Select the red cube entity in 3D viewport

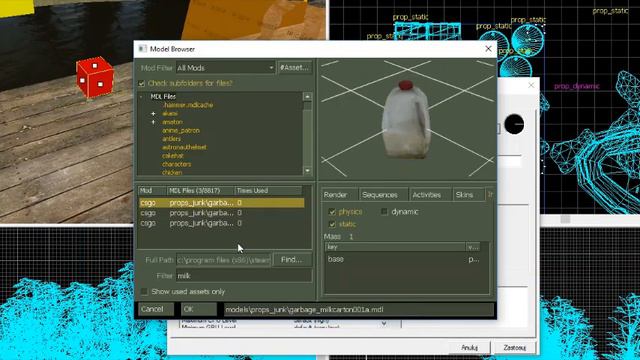click(95, 77)
